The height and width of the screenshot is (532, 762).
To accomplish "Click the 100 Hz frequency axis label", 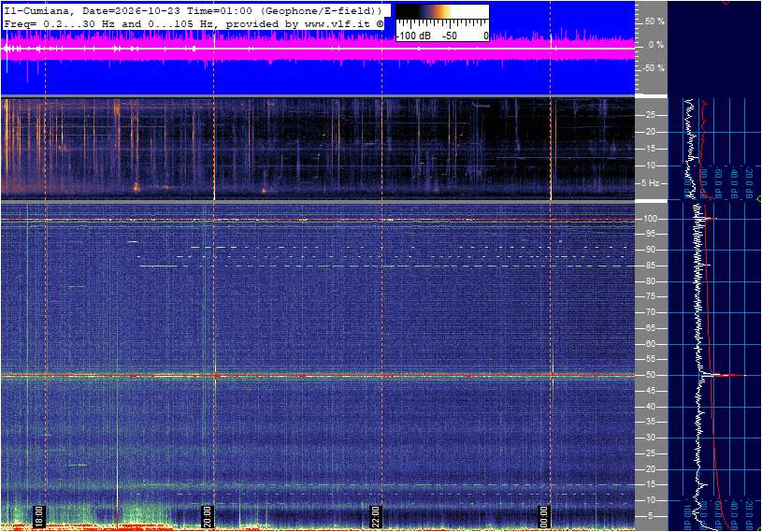I will pos(650,219).
